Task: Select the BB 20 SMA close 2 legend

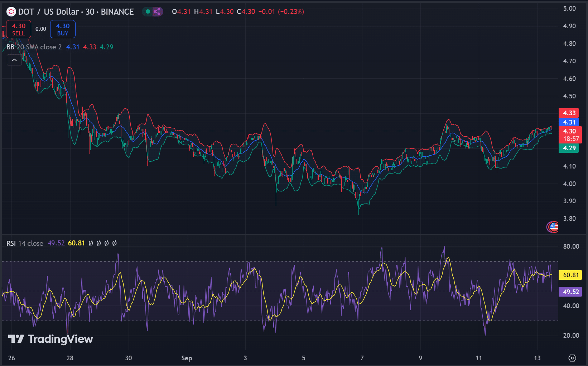Action: (34, 47)
